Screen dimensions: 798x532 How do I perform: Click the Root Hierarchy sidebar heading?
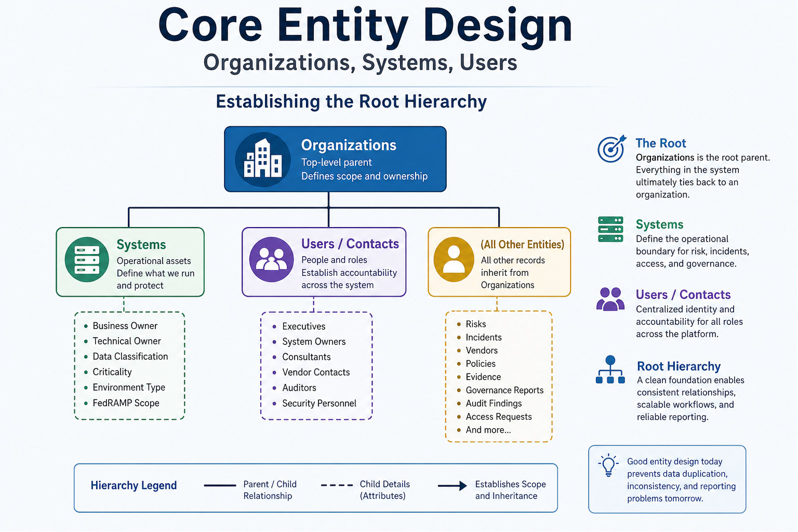tap(679, 366)
